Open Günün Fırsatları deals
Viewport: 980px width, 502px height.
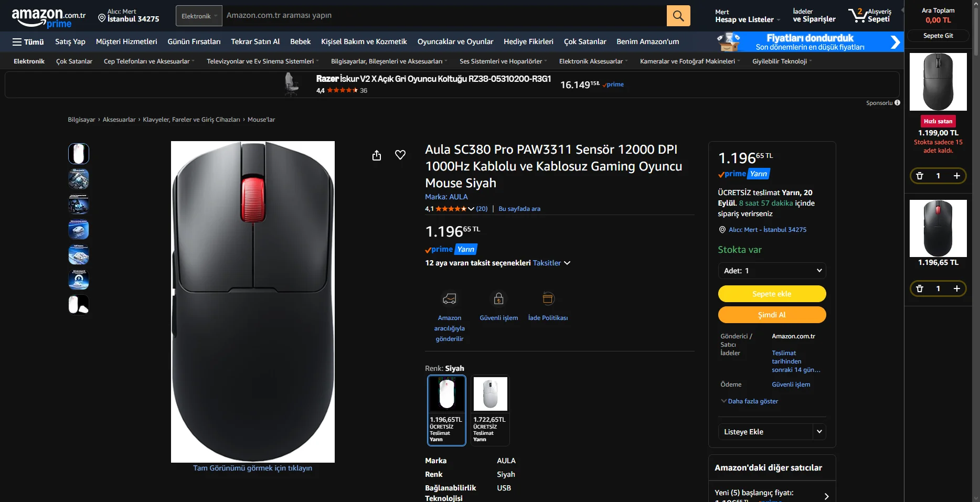pyautogui.click(x=194, y=41)
